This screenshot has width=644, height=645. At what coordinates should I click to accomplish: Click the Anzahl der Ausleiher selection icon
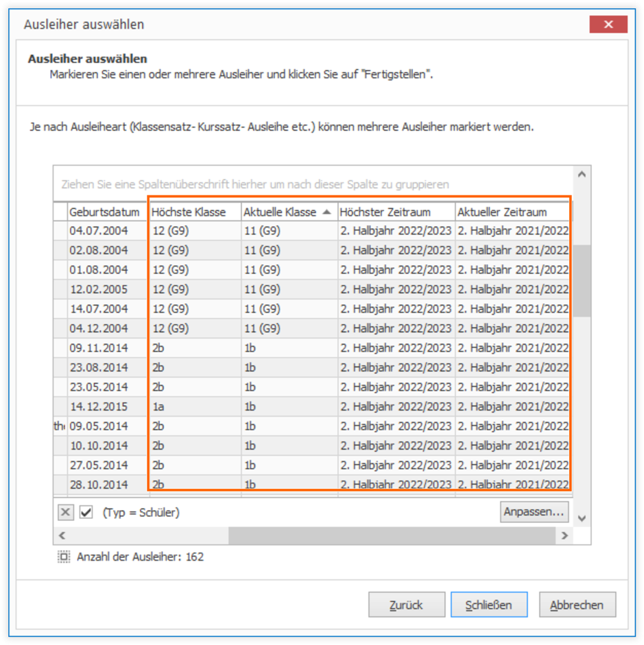click(63, 557)
